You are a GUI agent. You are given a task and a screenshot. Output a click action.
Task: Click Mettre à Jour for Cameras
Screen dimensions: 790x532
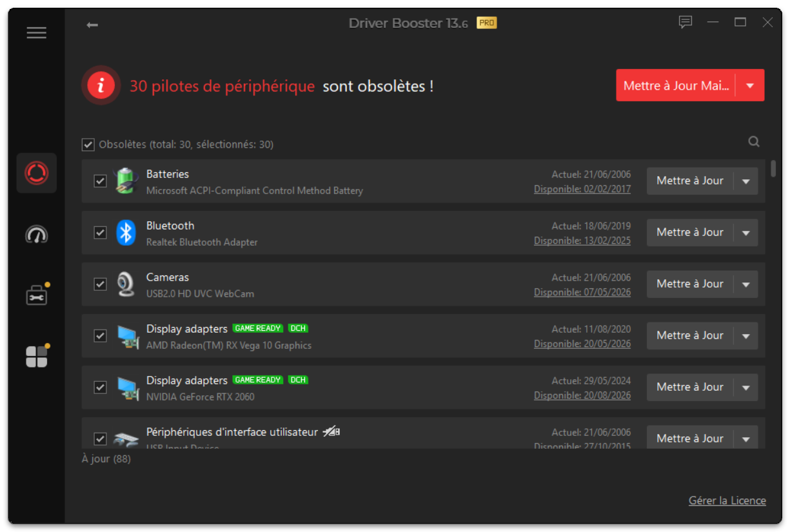tap(690, 284)
